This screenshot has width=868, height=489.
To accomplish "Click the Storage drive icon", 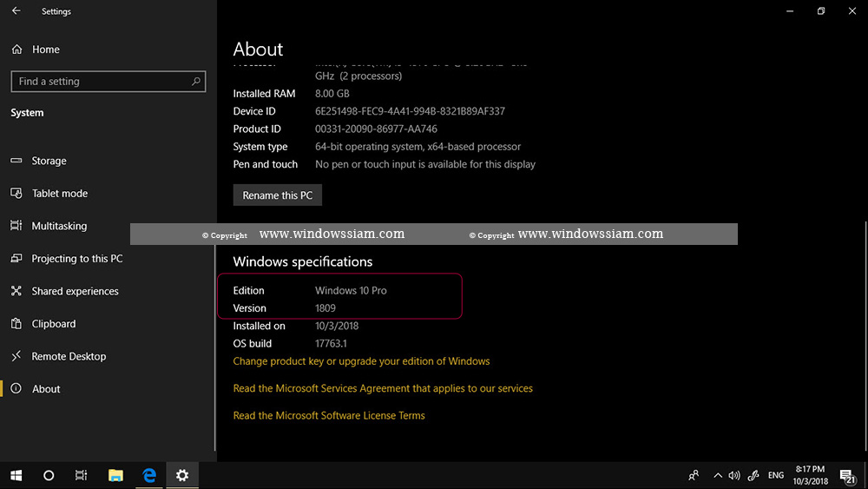I will click(16, 161).
